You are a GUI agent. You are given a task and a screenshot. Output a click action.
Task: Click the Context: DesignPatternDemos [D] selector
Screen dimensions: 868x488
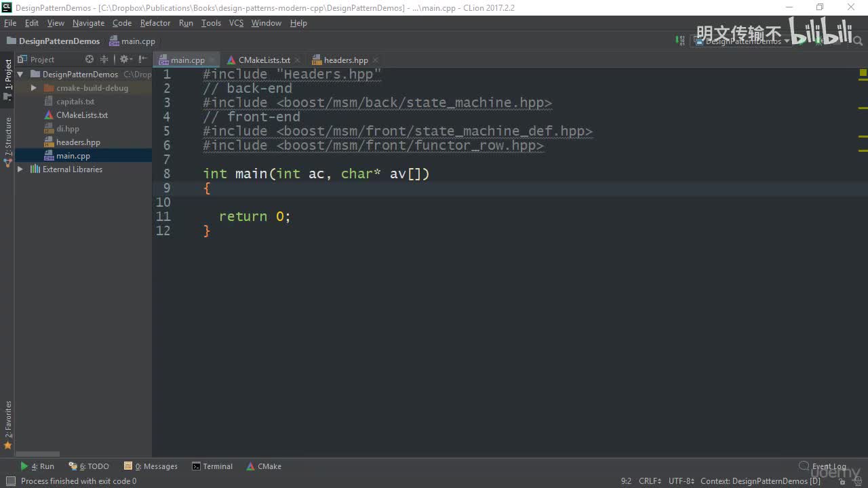pyautogui.click(x=760, y=481)
